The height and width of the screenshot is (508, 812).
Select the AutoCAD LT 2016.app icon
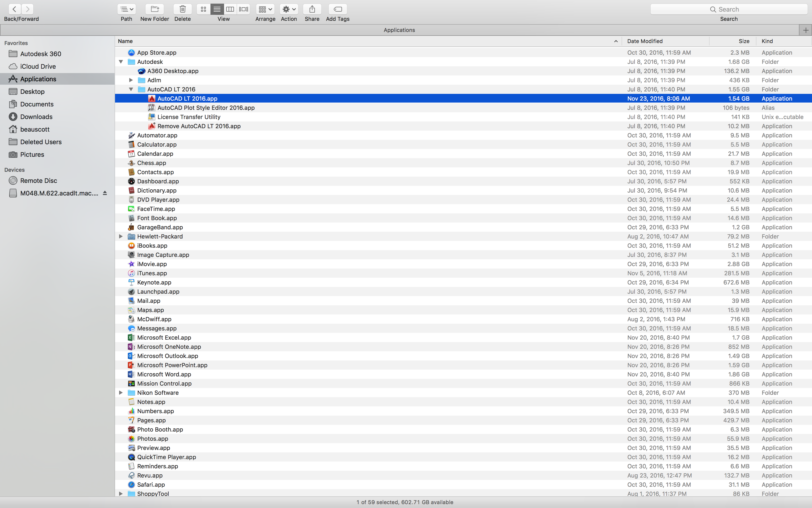[152, 98]
